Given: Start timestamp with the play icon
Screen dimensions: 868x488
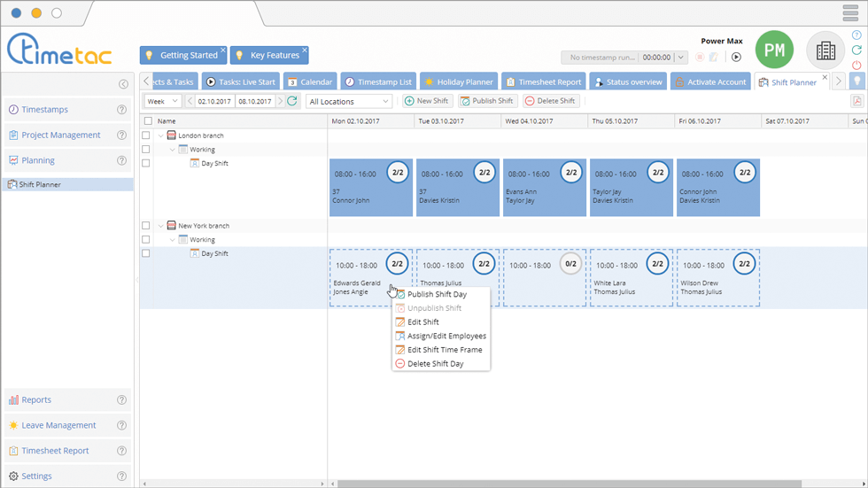Looking at the screenshot, I should (736, 57).
